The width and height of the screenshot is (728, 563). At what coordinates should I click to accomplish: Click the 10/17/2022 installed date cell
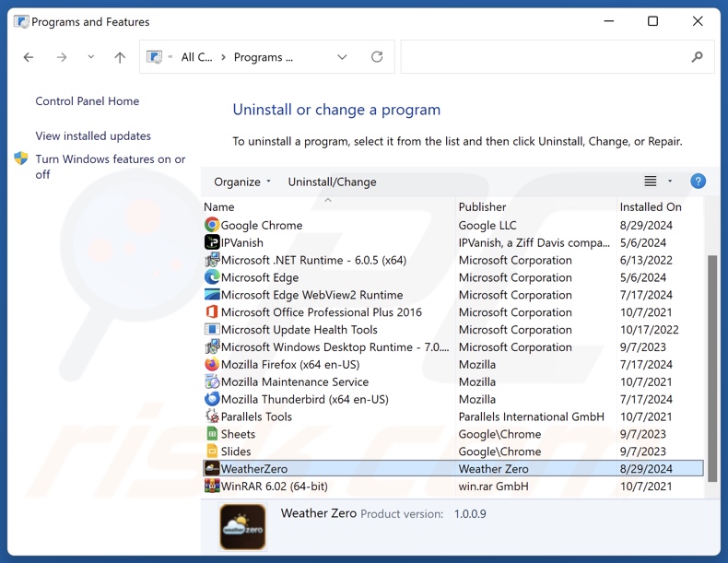click(x=649, y=330)
